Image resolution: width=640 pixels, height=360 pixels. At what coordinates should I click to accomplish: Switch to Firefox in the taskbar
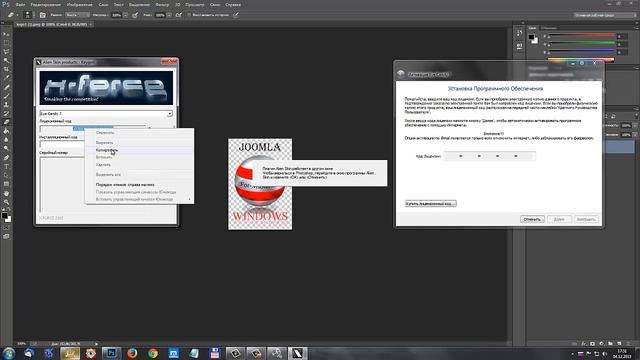132,353
